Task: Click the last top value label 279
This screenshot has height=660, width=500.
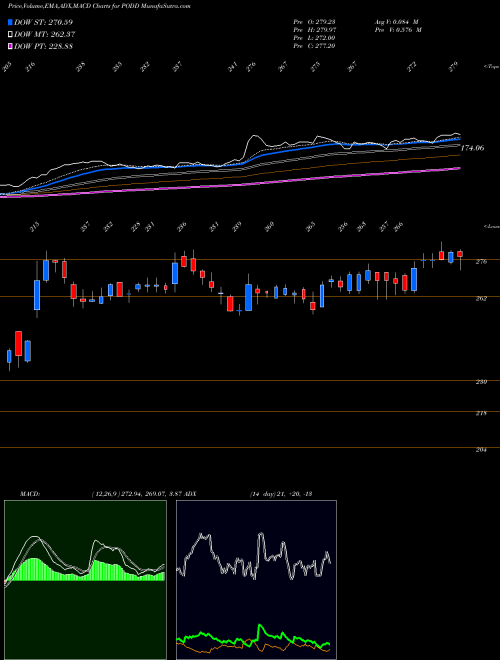Action: pos(452,67)
